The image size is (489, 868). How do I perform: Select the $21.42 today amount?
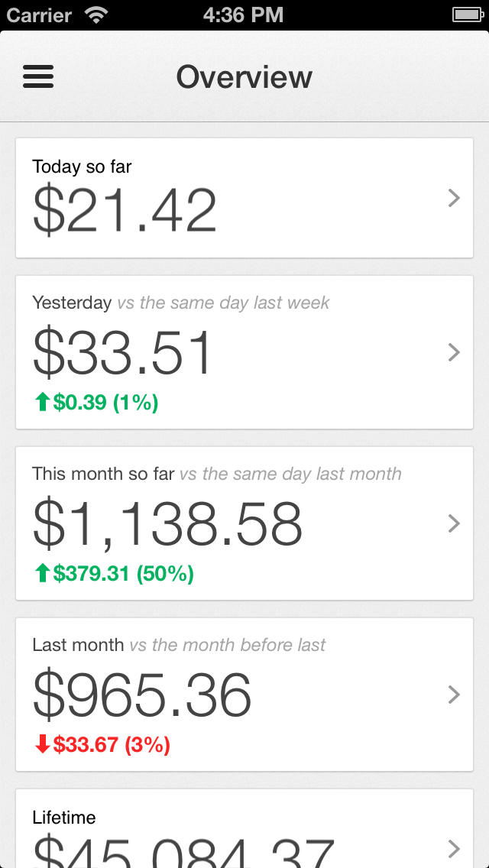(x=125, y=209)
